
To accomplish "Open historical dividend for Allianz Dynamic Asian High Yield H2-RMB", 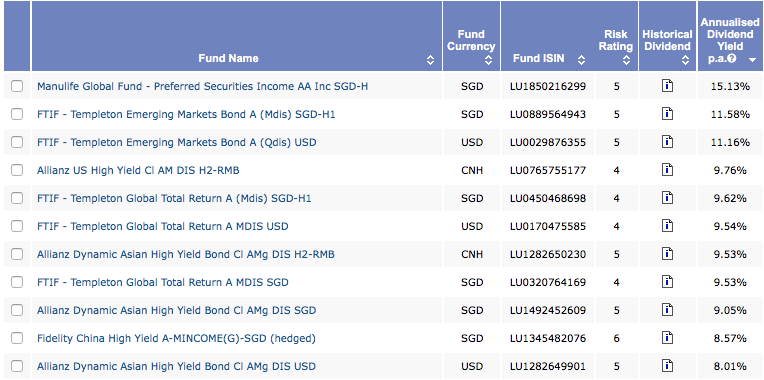I will coord(667,254).
